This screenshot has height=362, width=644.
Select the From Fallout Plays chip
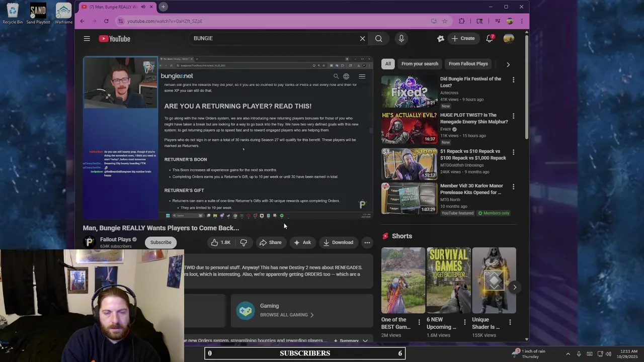468,64
